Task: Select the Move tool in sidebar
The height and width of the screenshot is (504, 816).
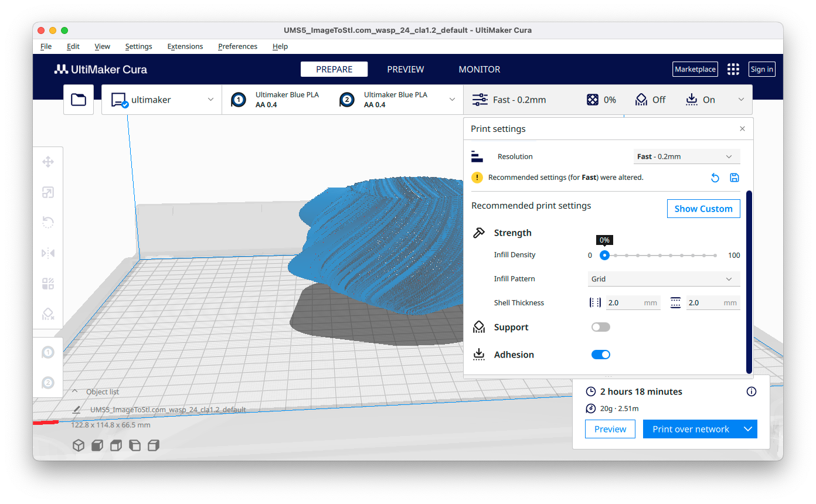Action: pos(48,162)
